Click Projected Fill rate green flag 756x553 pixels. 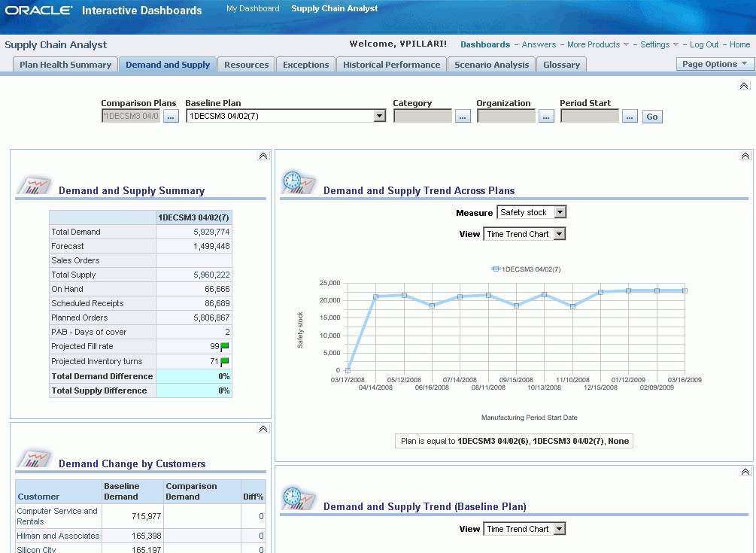225,347
